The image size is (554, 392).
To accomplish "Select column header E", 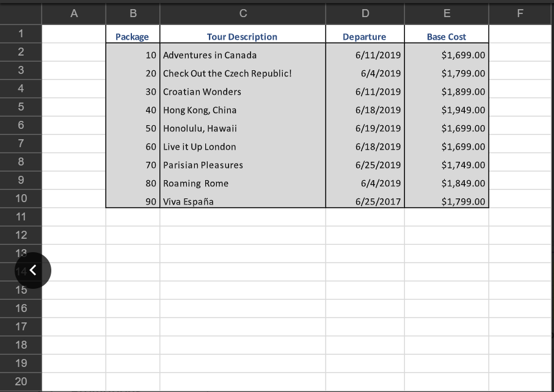I will 446,13.
